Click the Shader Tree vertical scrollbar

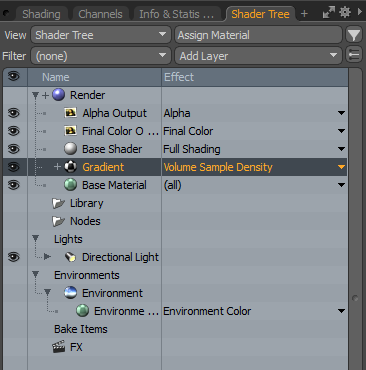[x=355, y=219]
